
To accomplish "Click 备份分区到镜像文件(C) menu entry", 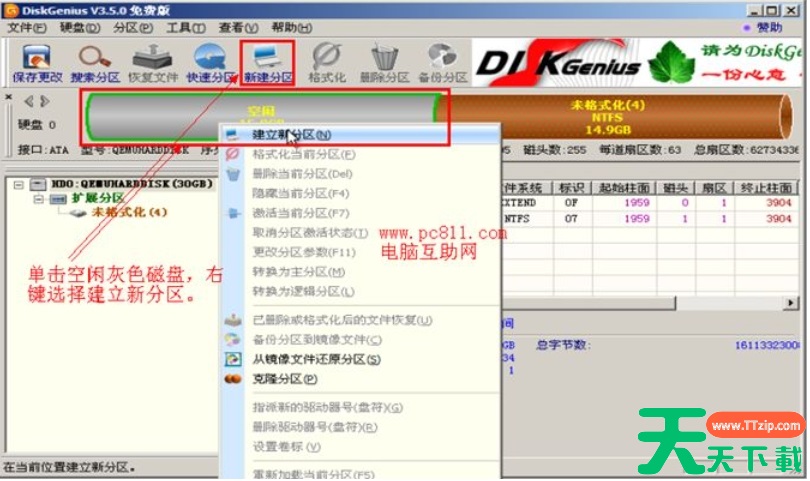I will [x=360, y=340].
